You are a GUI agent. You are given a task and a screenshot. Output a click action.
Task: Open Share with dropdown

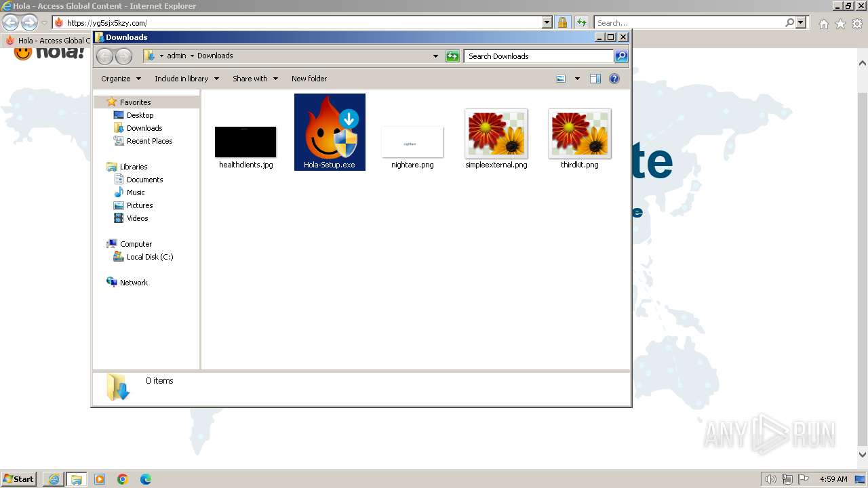point(255,79)
